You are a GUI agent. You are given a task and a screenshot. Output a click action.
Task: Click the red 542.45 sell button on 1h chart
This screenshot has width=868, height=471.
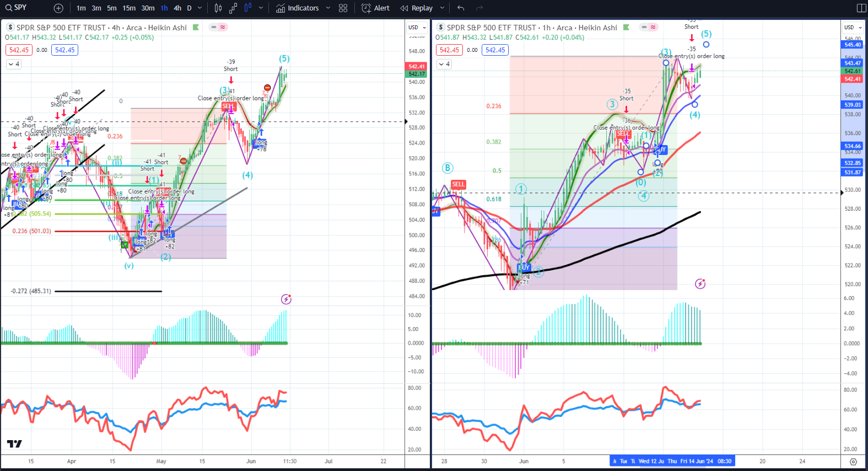(x=449, y=50)
